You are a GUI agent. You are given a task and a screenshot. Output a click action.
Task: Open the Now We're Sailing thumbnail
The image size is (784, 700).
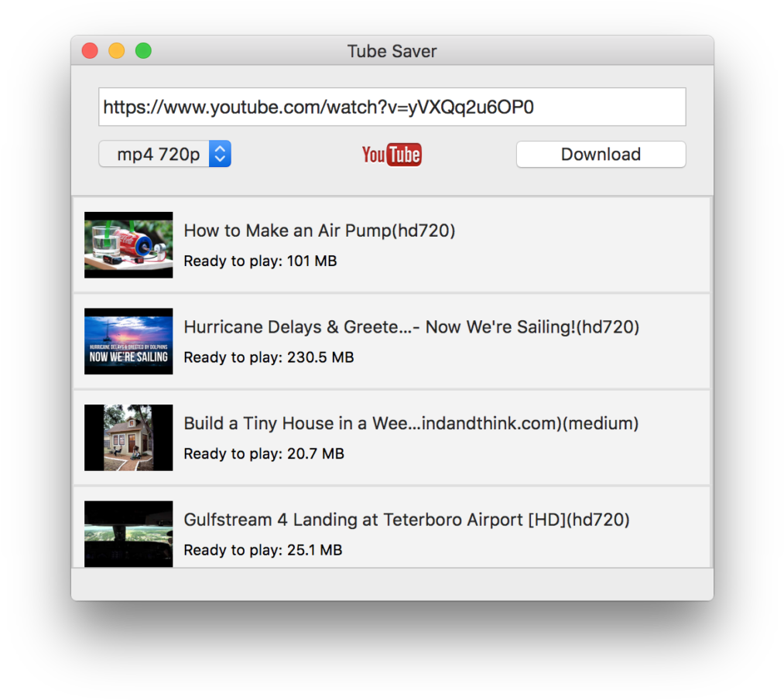click(128, 341)
